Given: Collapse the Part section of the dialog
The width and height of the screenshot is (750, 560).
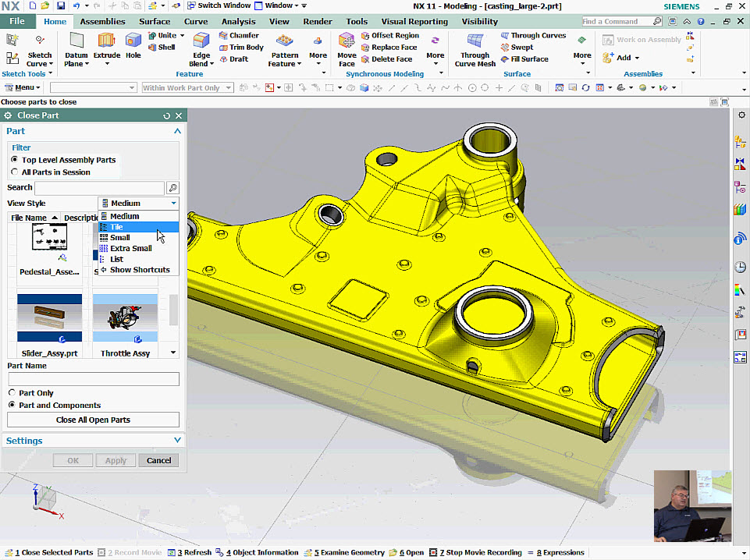Looking at the screenshot, I should pos(177,131).
